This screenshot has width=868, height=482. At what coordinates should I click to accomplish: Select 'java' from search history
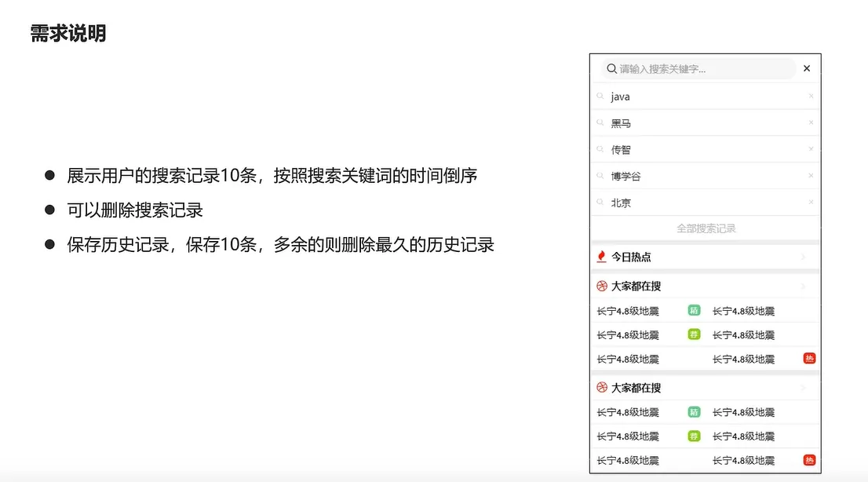coord(620,97)
